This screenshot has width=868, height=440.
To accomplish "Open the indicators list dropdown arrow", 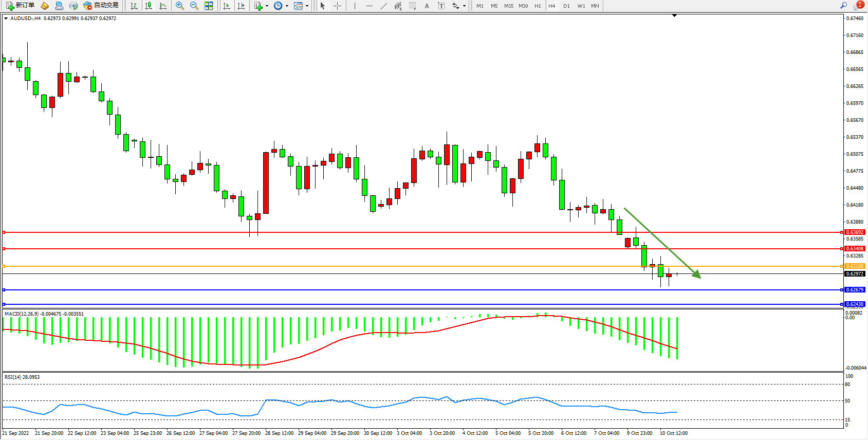I will point(267,6).
